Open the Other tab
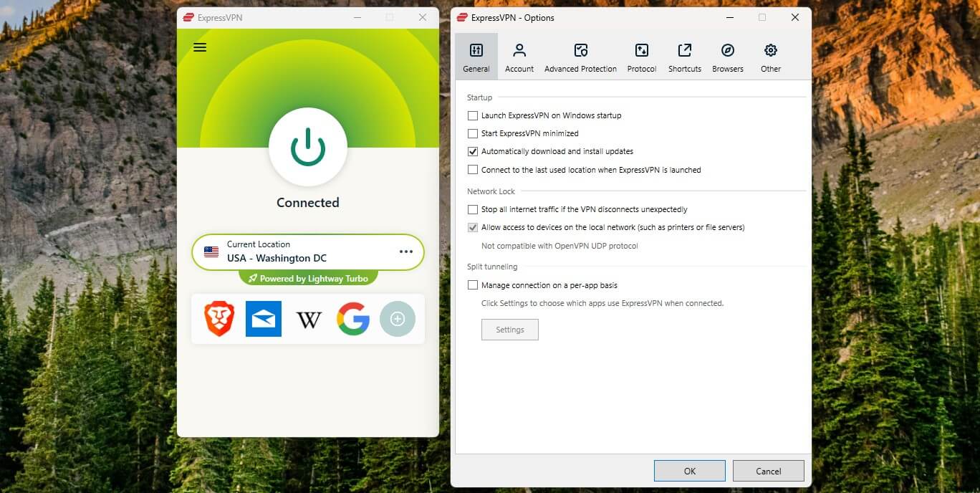Image resolution: width=980 pixels, height=493 pixels. (771, 57)
